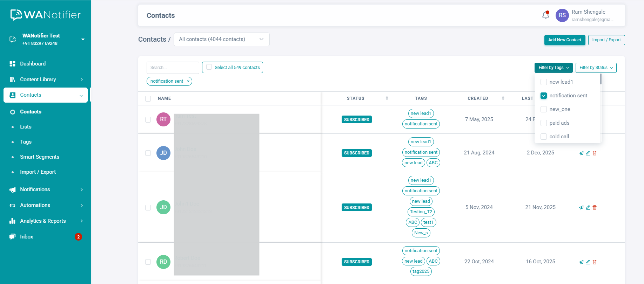This screenshot has width=644, height=284.
Task: Sort by the Status column arrows
Action: [x=387, y=98]
